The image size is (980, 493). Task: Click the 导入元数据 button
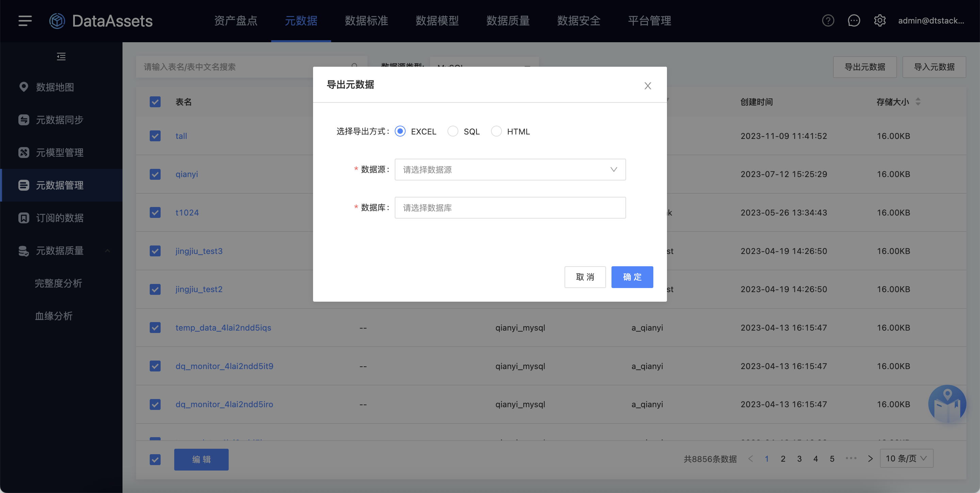click(934, 67)
